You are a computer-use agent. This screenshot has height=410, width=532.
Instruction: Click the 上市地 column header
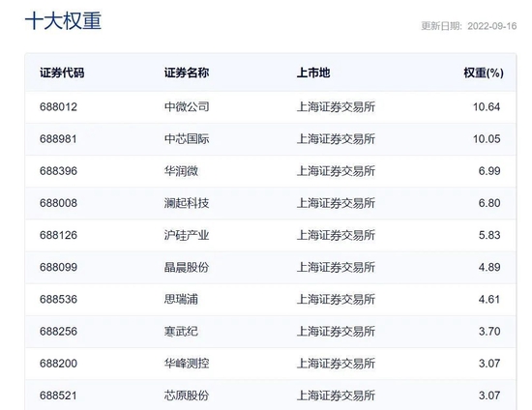click(313, 73)
